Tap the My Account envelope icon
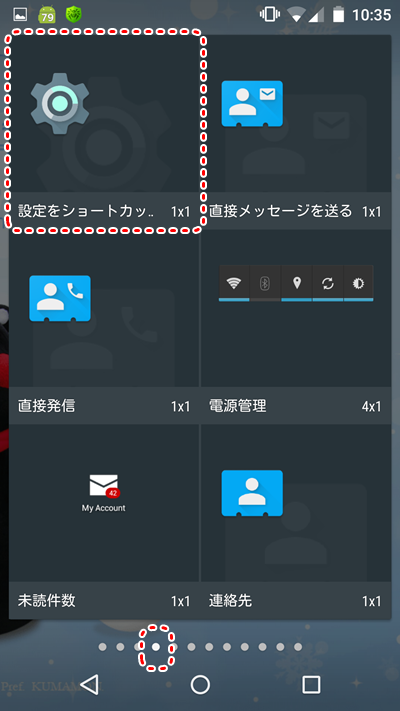 pos(103,485)
